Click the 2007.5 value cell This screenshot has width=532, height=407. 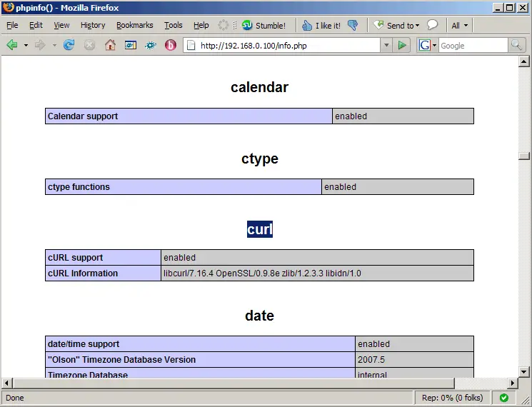(x=414, y=360)
